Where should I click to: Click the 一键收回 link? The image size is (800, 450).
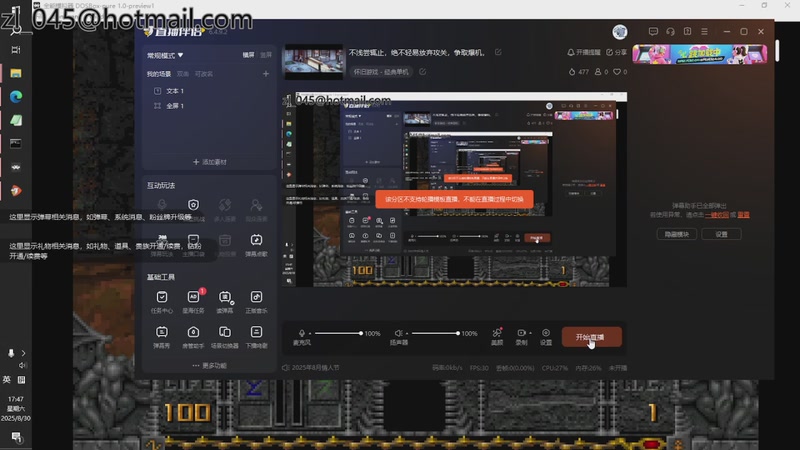point(717,215)
